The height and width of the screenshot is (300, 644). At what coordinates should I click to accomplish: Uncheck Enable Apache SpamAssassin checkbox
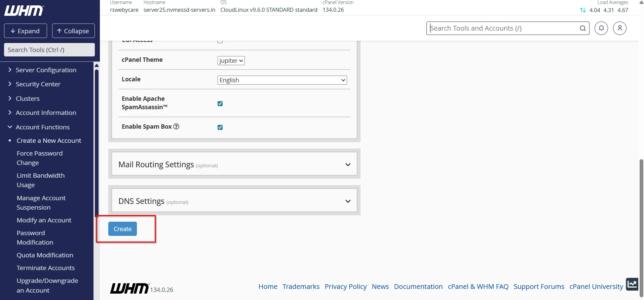tap(220, 103)
